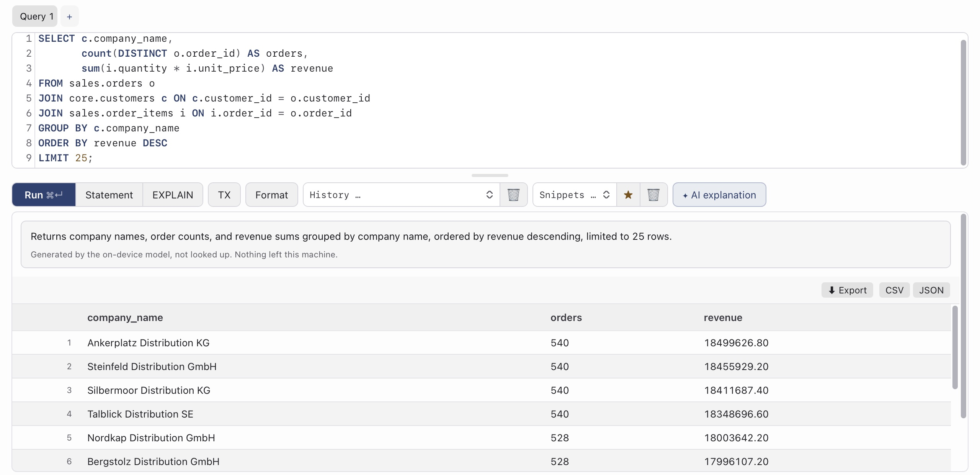This screenshot has width=980, height=475.
Task: Export results as CSV
Action: pyautogui.click(x=894, y=290)
